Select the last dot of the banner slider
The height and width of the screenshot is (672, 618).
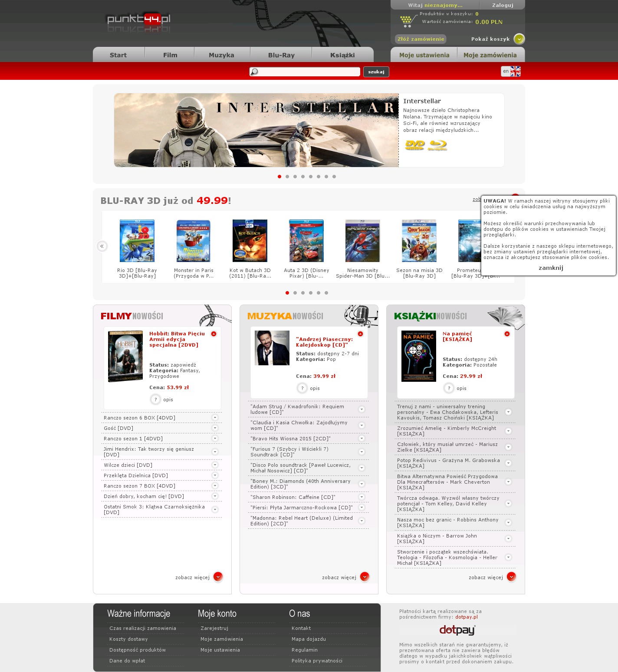pyautogui.click(x=334, y=177)
